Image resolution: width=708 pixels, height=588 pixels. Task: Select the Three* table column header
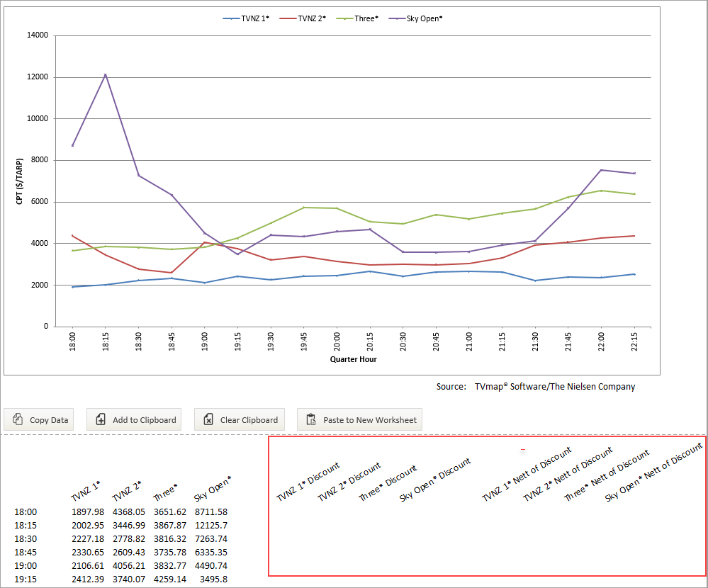click(x=165, y=492)
